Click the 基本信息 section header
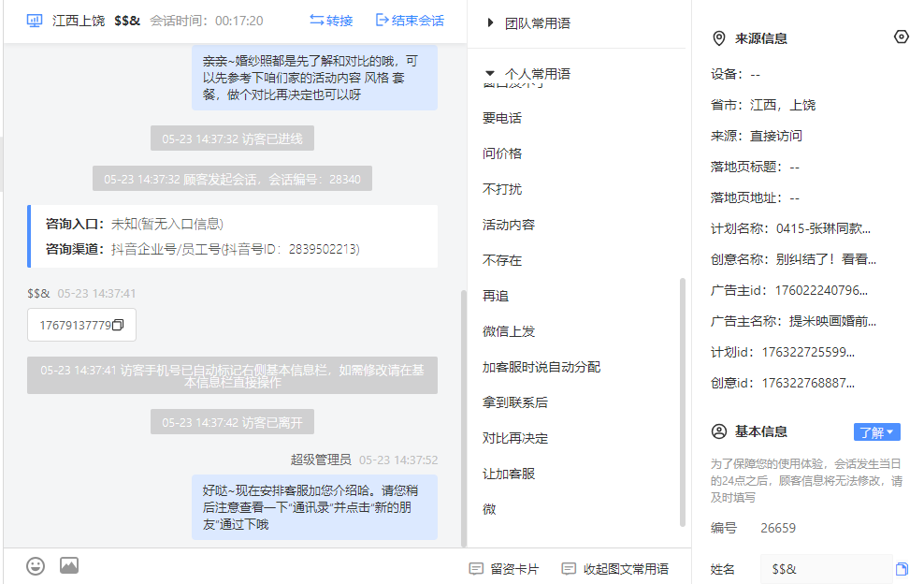 (760, 431)
